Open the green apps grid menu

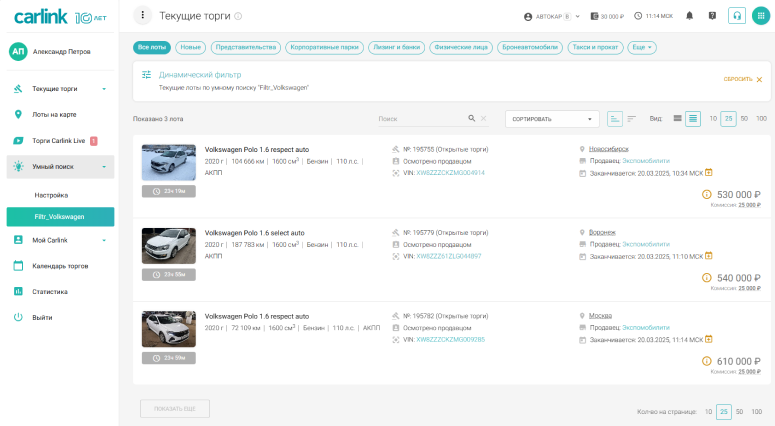tap(761, 16)
